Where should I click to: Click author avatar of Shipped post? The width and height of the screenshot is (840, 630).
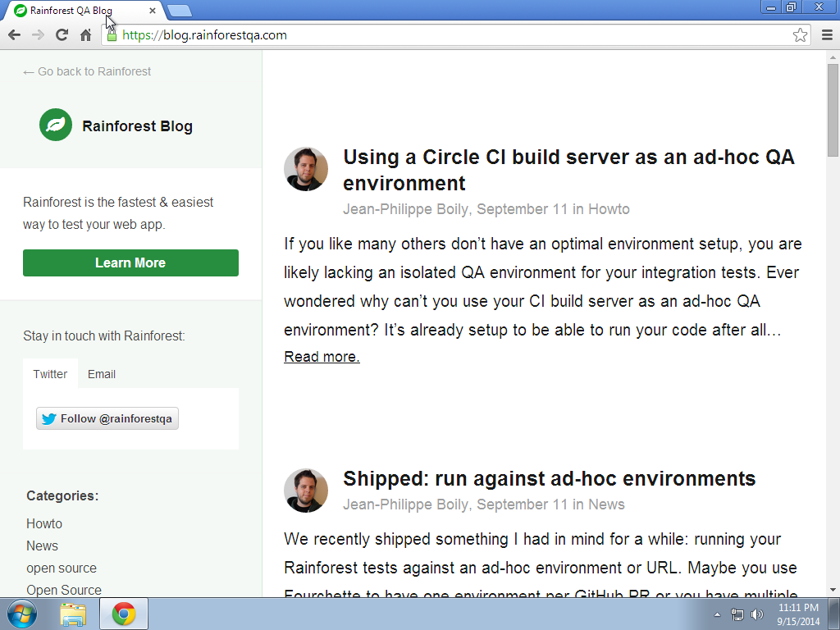pyautogui.click(x=306, y=491)
